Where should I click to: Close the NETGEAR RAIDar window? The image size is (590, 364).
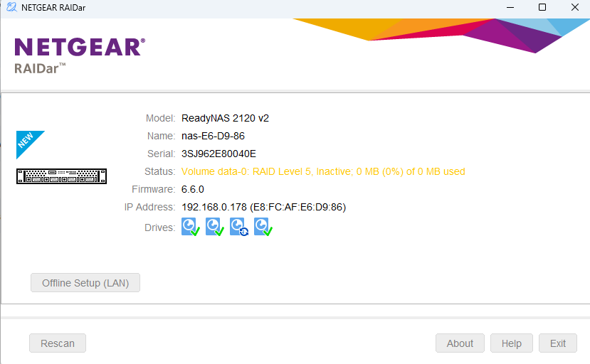pyautogui.click(x=574, y=7)
